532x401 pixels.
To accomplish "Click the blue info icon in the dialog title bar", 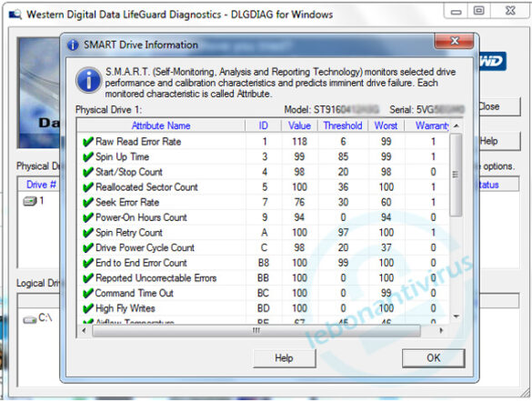I will click(x=73, y=45).
